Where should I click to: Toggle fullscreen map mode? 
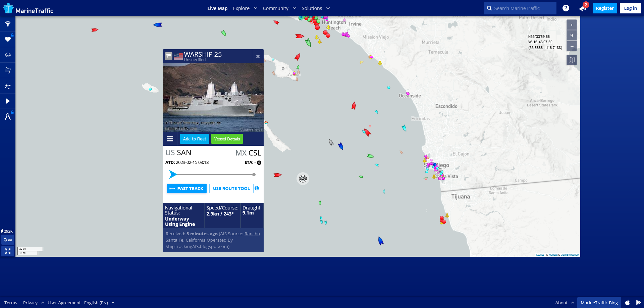tap(8, 251)
